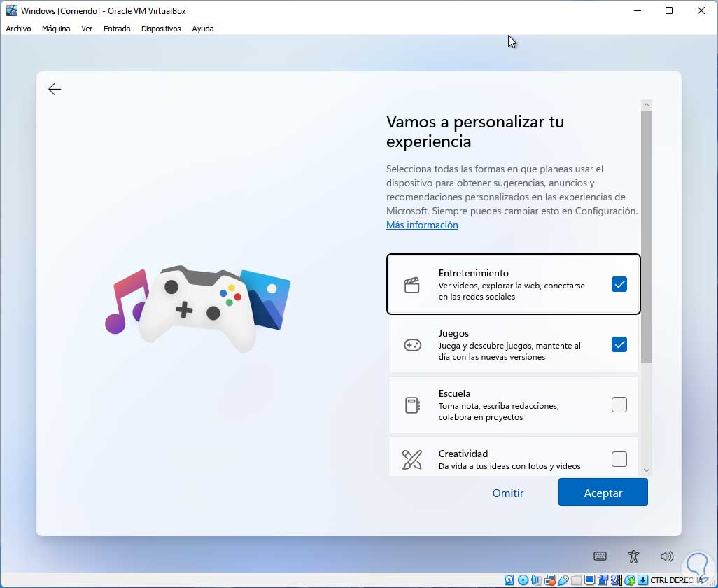Image resolution: width=718 pixels, height=588 pixels.
Task: Click the scrollbar down arrow
Action: [x=646, y=470]
